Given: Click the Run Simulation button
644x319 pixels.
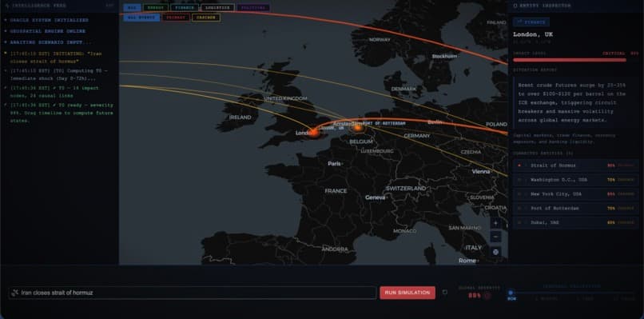Looking at the screenshot, I should tap(407, 293).
